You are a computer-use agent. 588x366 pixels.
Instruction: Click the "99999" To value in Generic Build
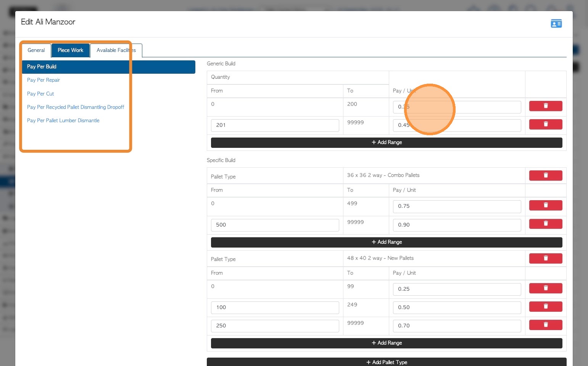coord(356,123)
